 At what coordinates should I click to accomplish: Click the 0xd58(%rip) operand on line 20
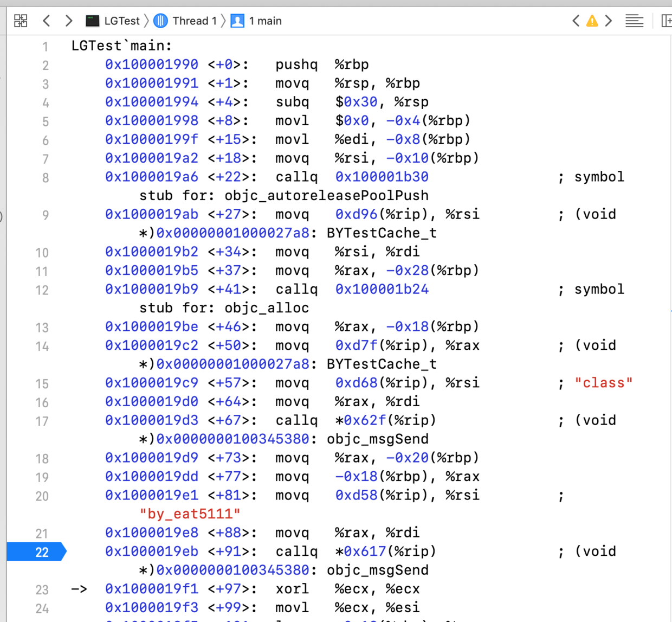(x=385, y=495)
